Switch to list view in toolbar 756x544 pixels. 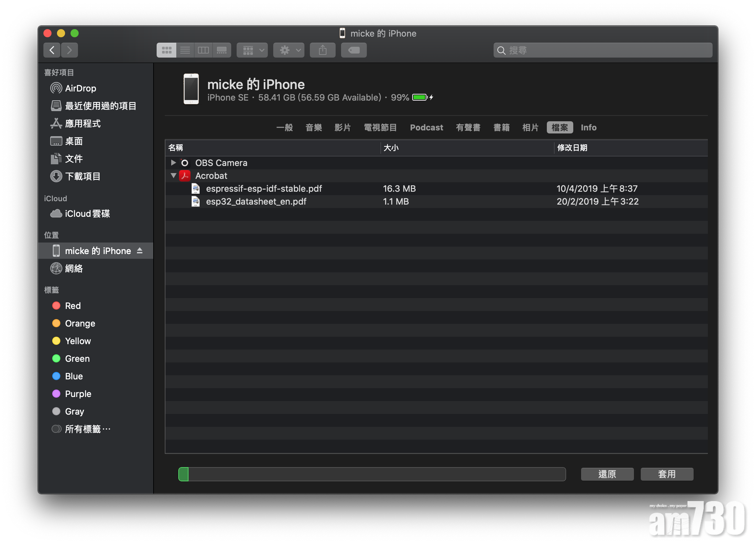tap(185, 50)
